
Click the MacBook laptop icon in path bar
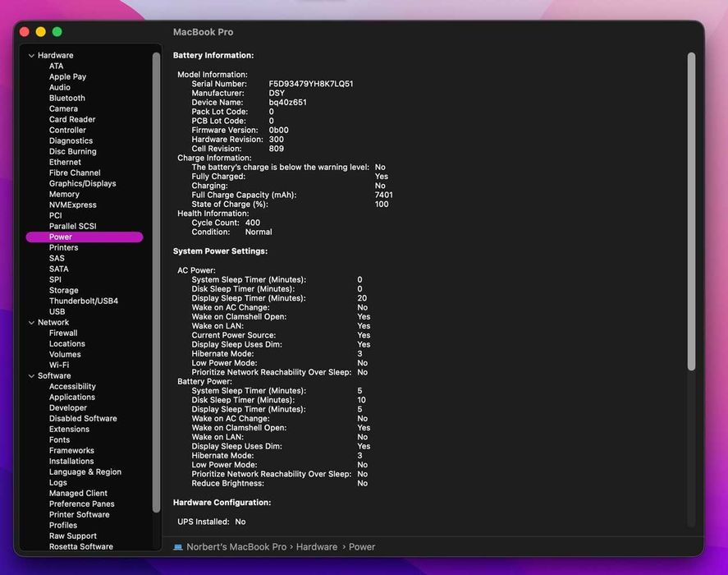[x=178, y=547]
